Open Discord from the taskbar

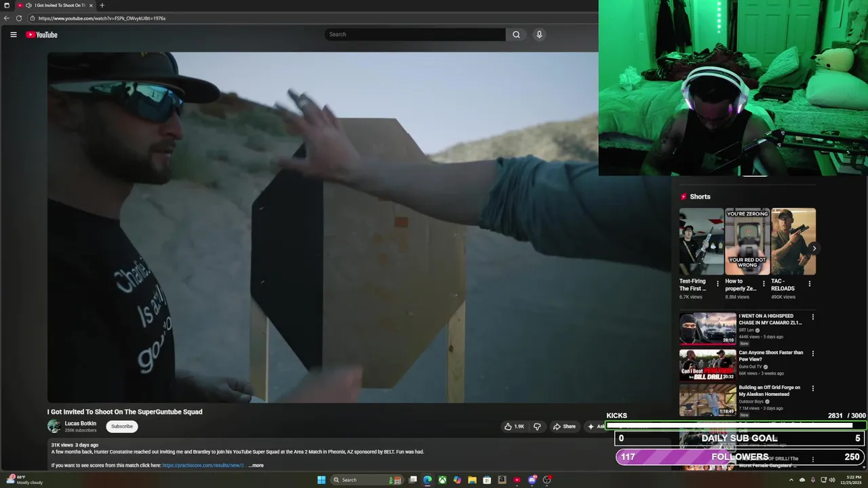click(x=532, y=480)
